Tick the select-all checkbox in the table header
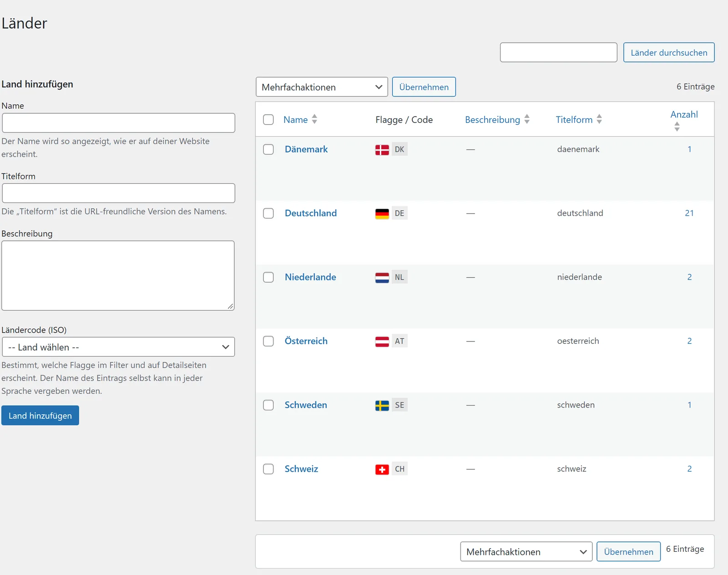The height and width of the screenshot is (575, 728). coord(268,120)
